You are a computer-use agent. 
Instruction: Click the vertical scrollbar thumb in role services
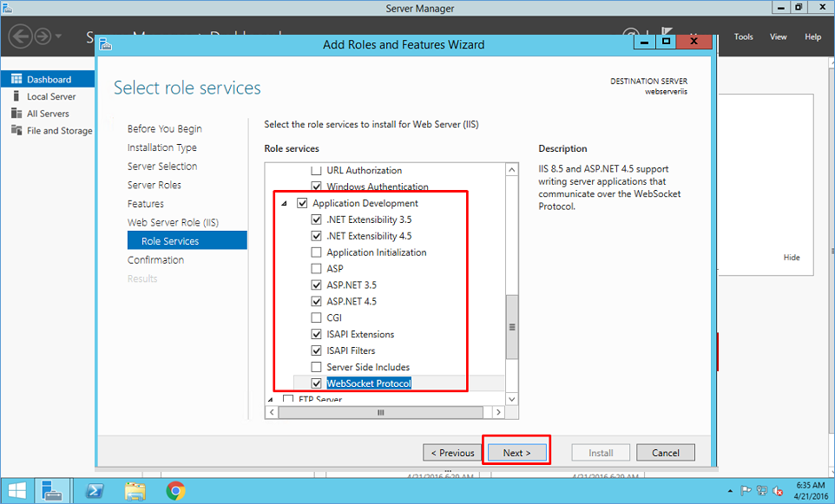point(512,327)
